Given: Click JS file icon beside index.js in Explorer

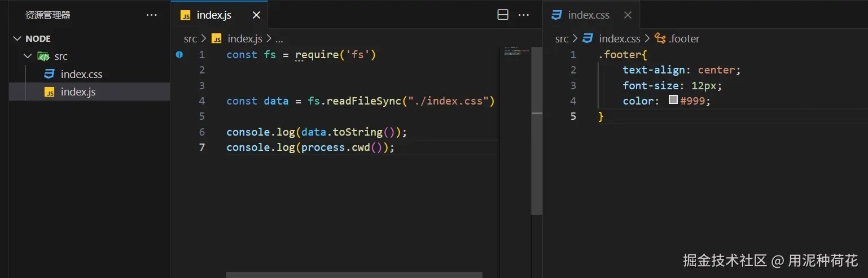Looking at the screenshot, I should pyautogui.click(x=50, y=92).
